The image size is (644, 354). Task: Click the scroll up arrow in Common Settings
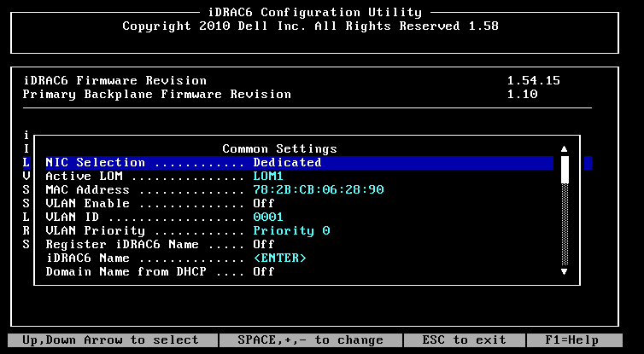pos(564,149)
